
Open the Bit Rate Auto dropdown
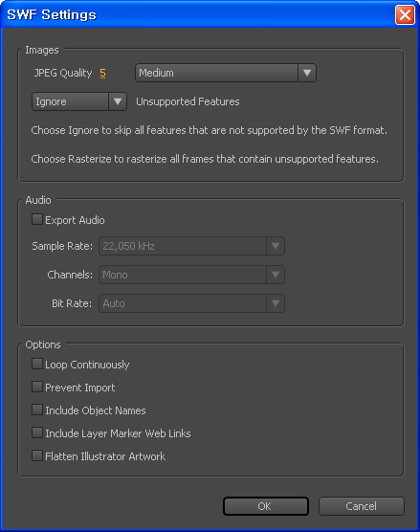tap(191, 303)
